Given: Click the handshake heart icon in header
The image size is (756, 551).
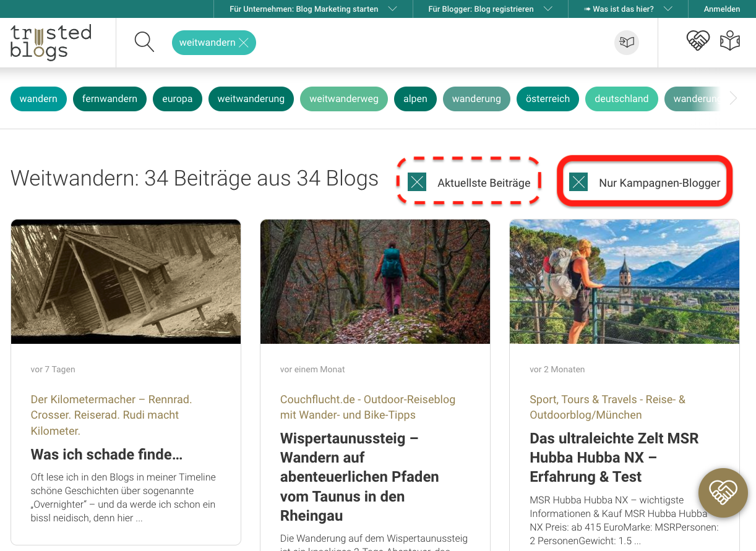Looking at the screenshot, I should click(x=697, y=41).
